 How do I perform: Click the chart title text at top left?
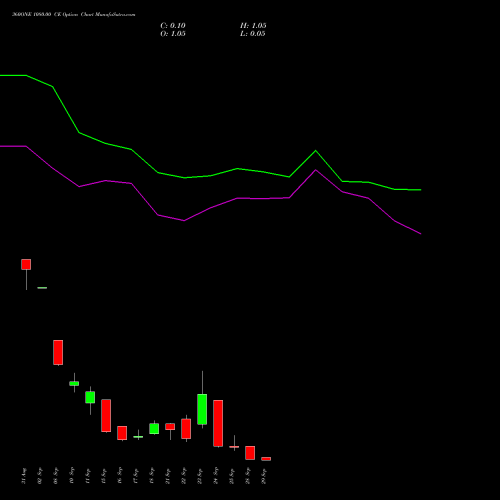(x=74, y=15)
